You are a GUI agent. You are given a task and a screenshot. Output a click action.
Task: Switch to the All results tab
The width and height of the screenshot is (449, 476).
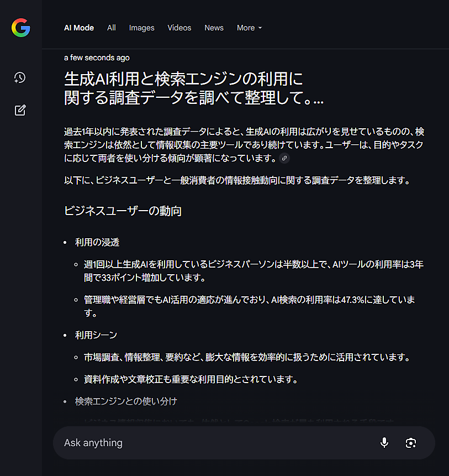click(x=112, y=28)
